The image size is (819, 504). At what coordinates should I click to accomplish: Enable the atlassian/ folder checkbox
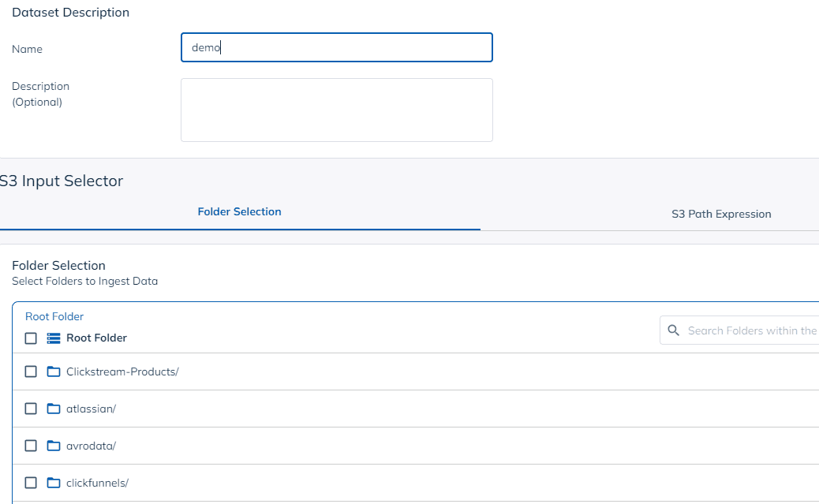(x=31, y=408)
